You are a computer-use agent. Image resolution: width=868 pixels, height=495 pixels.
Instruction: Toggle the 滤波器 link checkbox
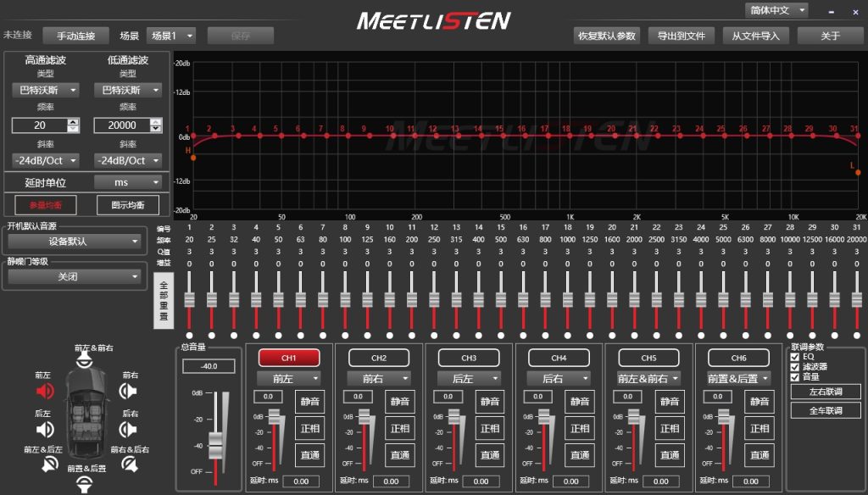795,366
